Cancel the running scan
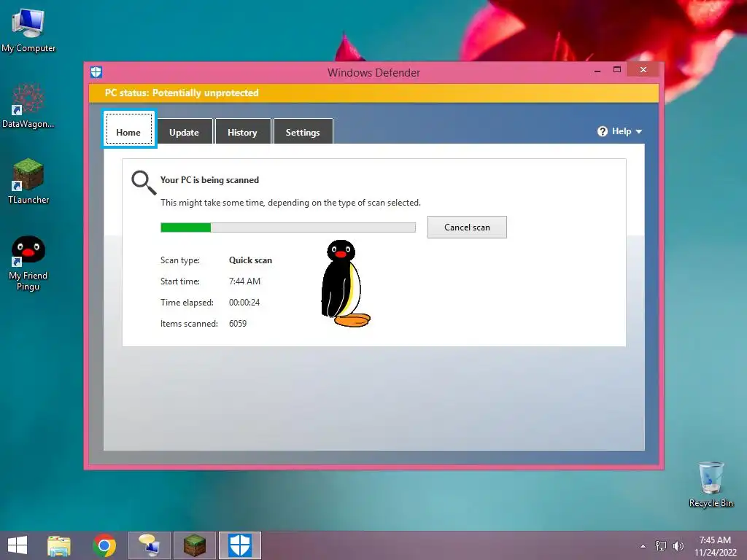The width and height of the screenshot is (747, 560). pyautogui.click(x=467, y=227)
